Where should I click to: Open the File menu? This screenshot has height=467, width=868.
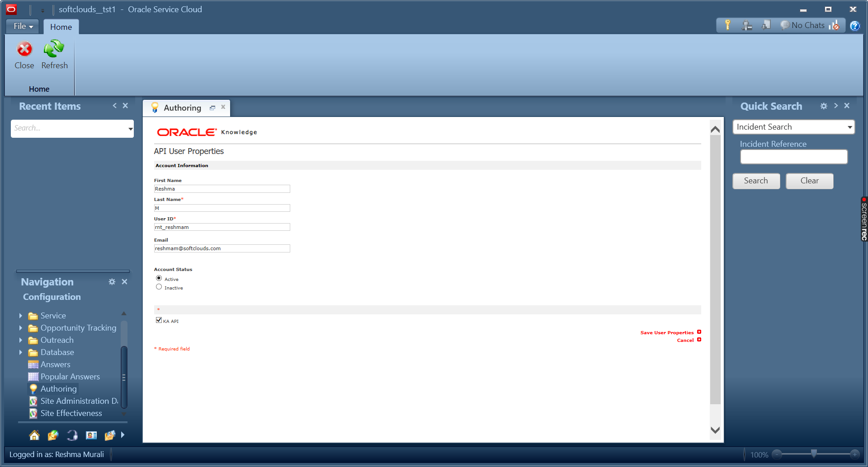(23, 26)
